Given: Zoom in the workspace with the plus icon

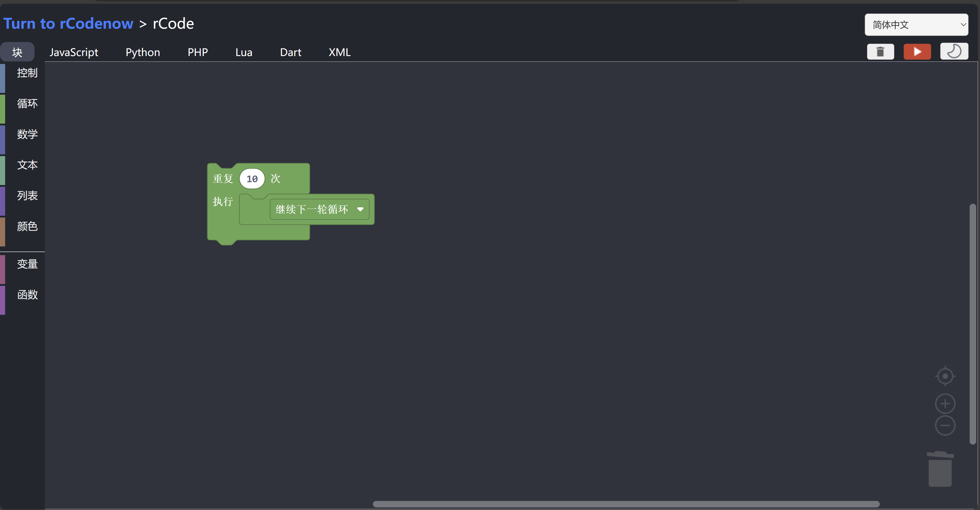Looking at the screenshot, I should click(x=945, y=404).
